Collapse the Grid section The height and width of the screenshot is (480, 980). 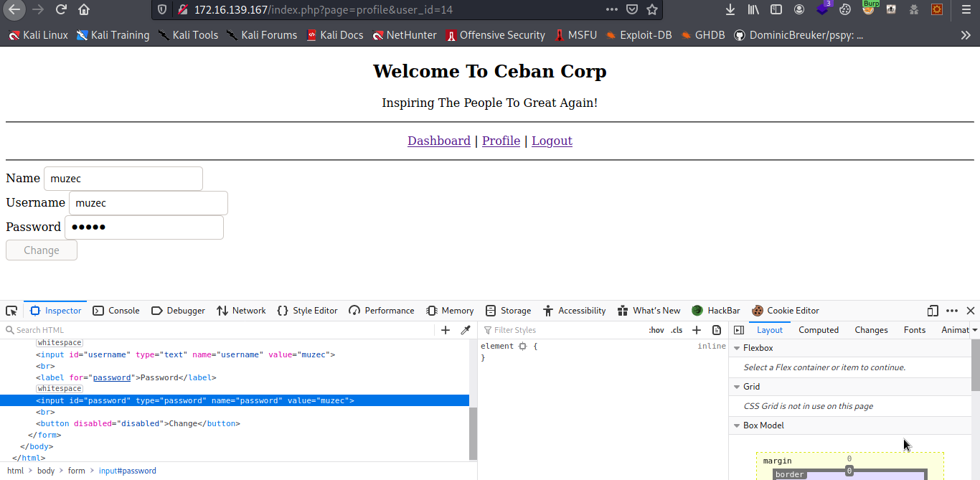click(737, 387)
